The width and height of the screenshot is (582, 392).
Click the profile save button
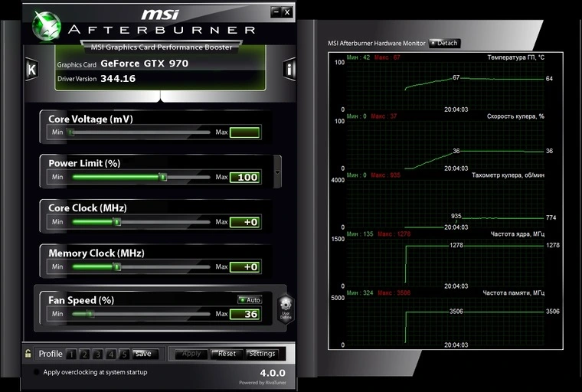pyautogui.click(x=143, y=354)
